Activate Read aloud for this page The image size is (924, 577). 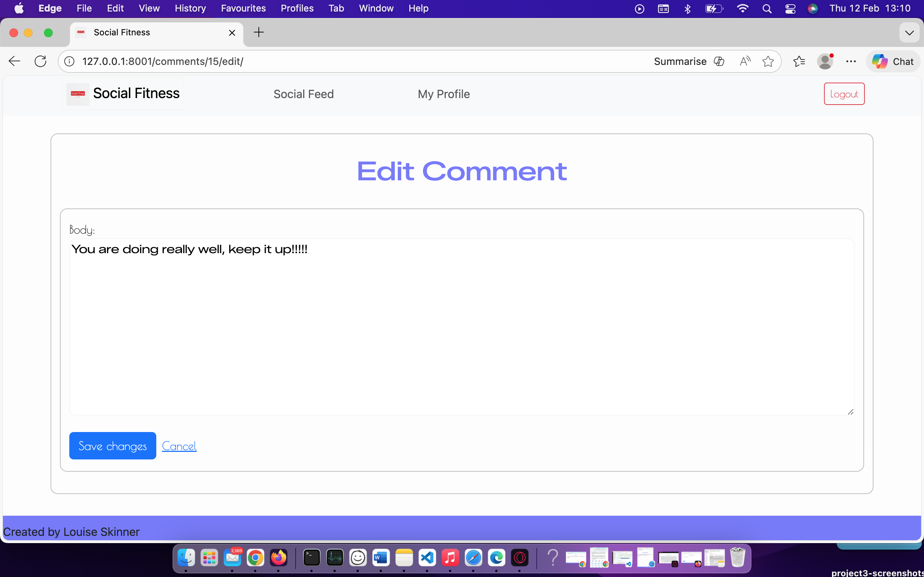(745, 61)
